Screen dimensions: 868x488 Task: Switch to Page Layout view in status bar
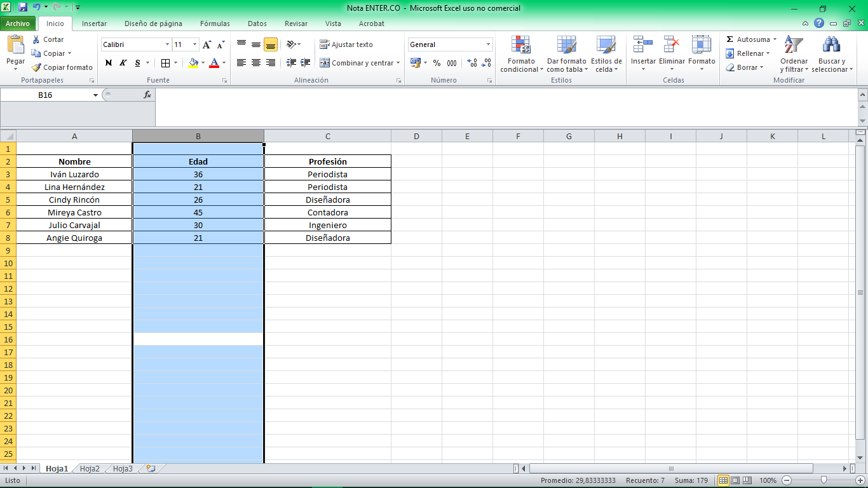coord(735,480)
